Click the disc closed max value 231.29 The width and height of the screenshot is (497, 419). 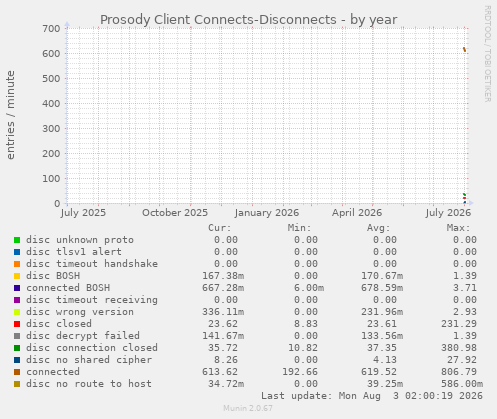tap(459, 324)
